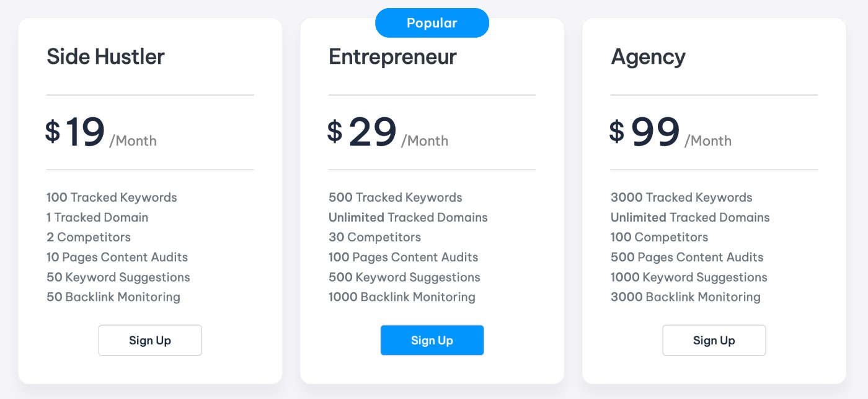Click Sign Up on the Agency plan
The height and width of the screenshot is (399, 868).
click(x=714, y=340)
